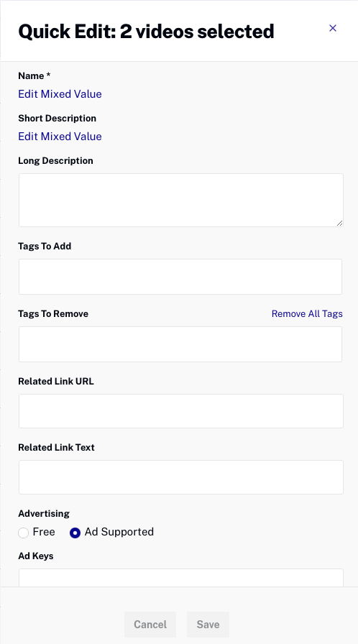Click into the Tags To Remove field
This screenshot has height=644, width=358.
(180, 344)
